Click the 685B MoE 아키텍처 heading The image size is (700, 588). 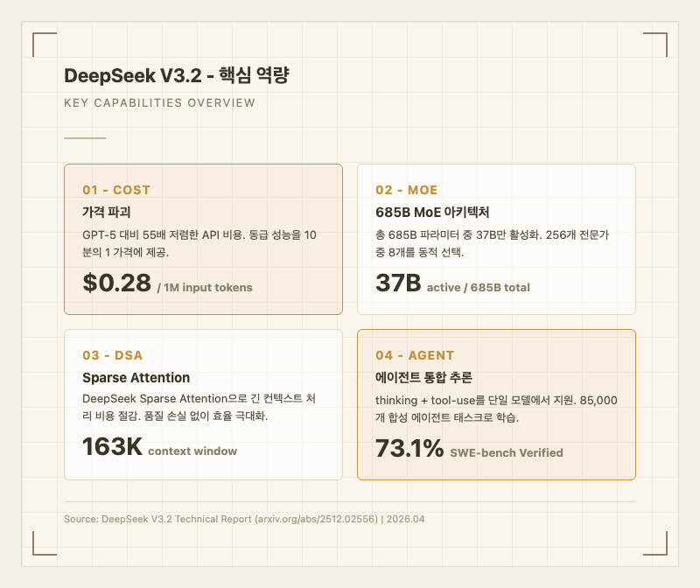[436, 213]
